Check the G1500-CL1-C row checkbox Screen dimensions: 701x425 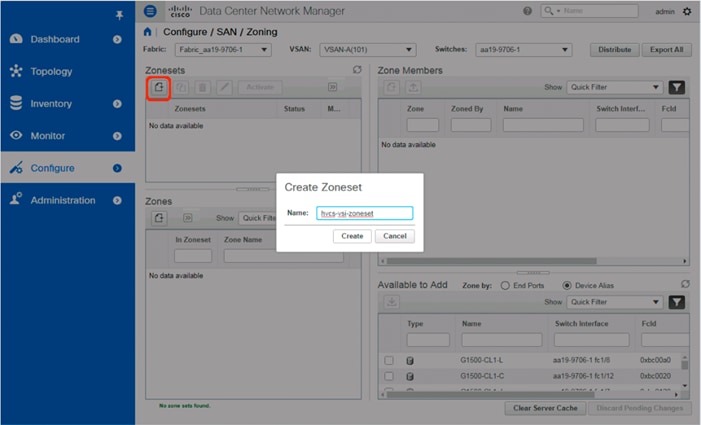pyautogui.click(x=389, y=376)
